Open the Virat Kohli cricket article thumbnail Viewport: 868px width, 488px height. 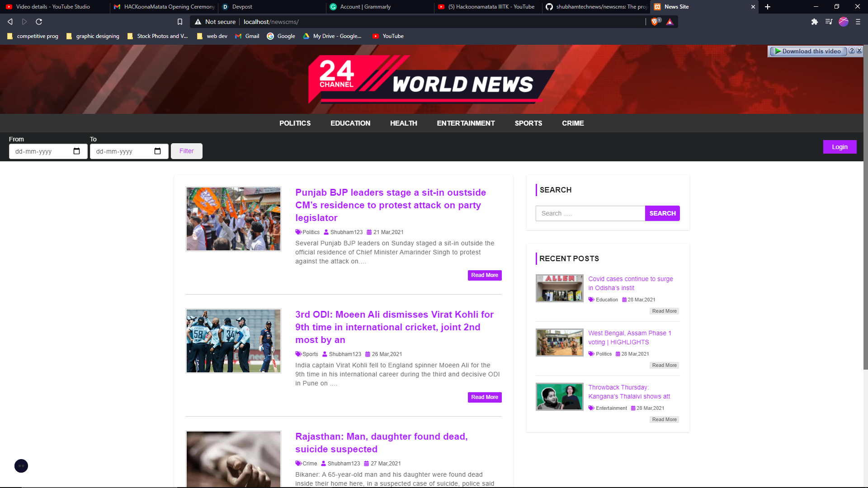point(233,341)
